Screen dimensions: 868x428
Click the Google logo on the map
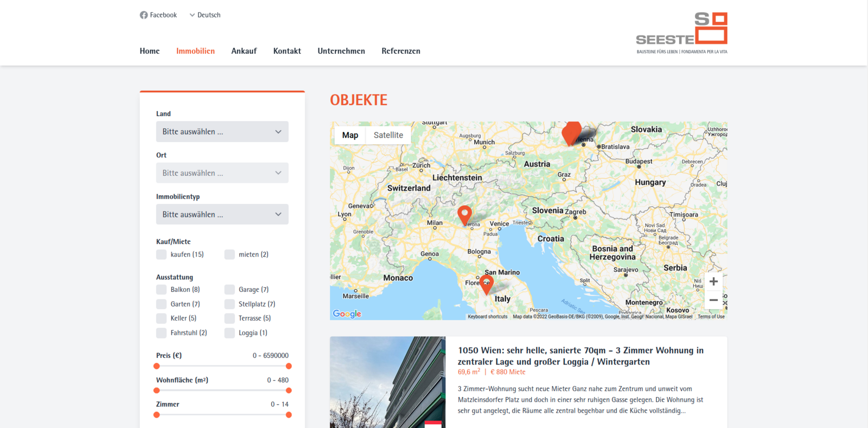click(347, 314)
